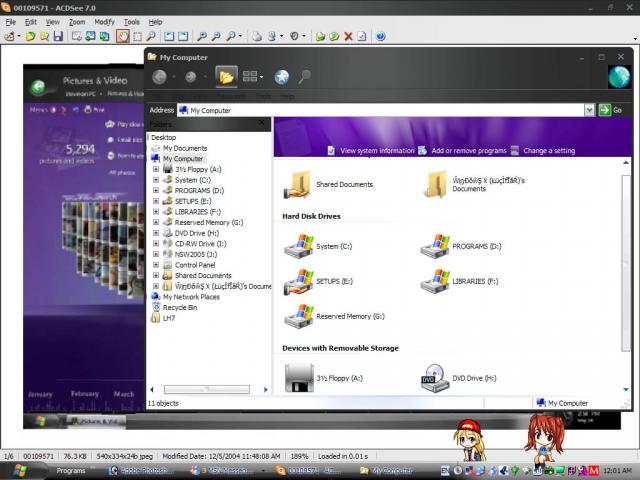The width and height of the screenshot is (640, 480).
Task: Open the Edit menu in ACDSee
Action: click(x=31, y=22)
